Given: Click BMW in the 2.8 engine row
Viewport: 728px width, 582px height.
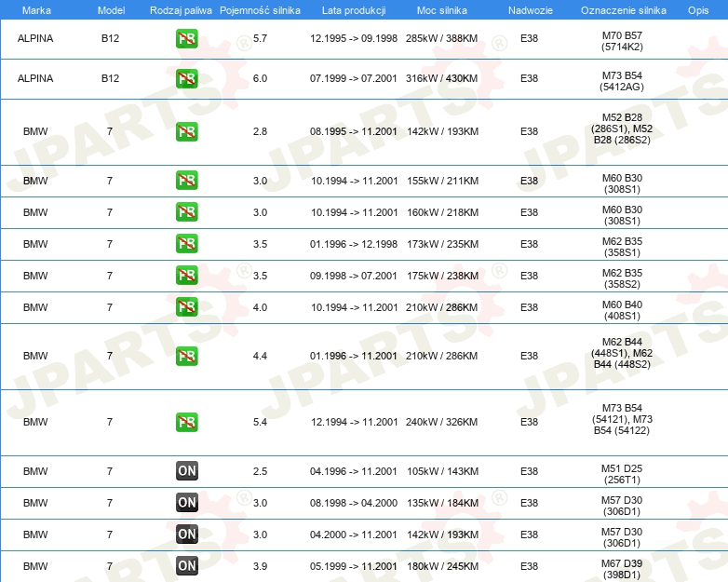Looking at the screenshot, I should pos(35,131).
